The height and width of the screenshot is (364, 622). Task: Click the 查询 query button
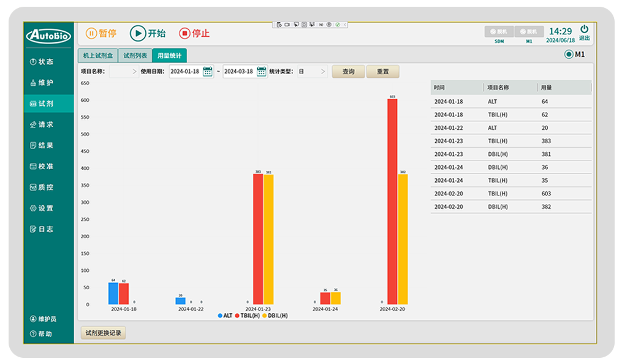pos(348,72)
